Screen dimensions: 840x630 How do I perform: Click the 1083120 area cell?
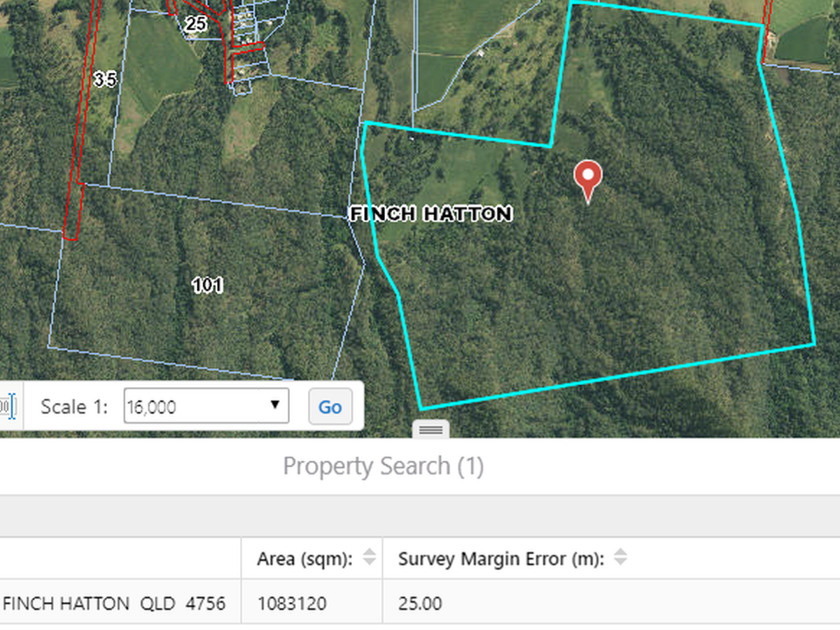point(292,603)
